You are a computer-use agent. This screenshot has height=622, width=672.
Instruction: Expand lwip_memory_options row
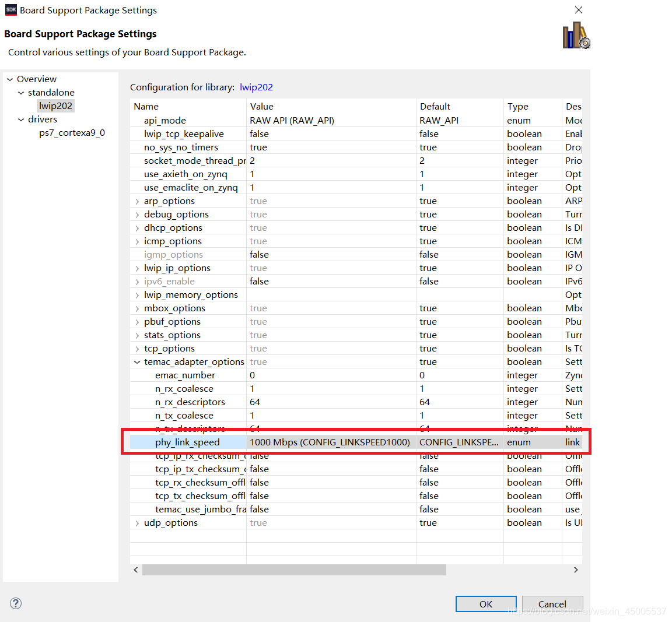[137, 295]
